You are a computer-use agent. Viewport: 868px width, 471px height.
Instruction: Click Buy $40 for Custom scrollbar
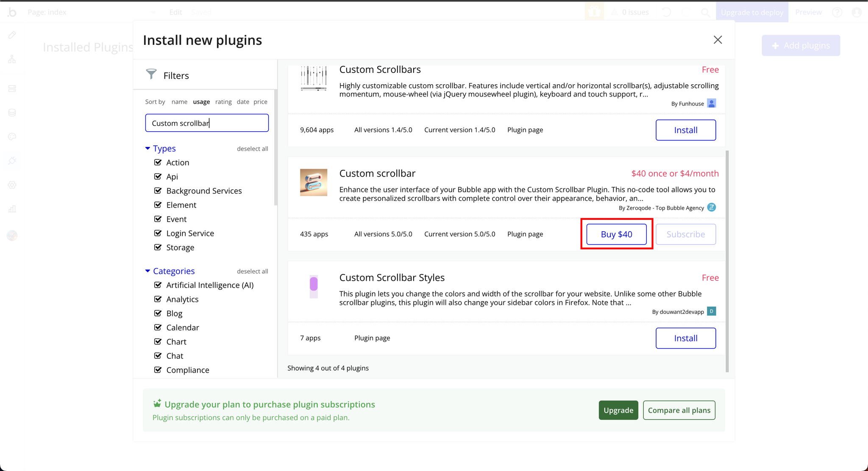pos(616,234)
